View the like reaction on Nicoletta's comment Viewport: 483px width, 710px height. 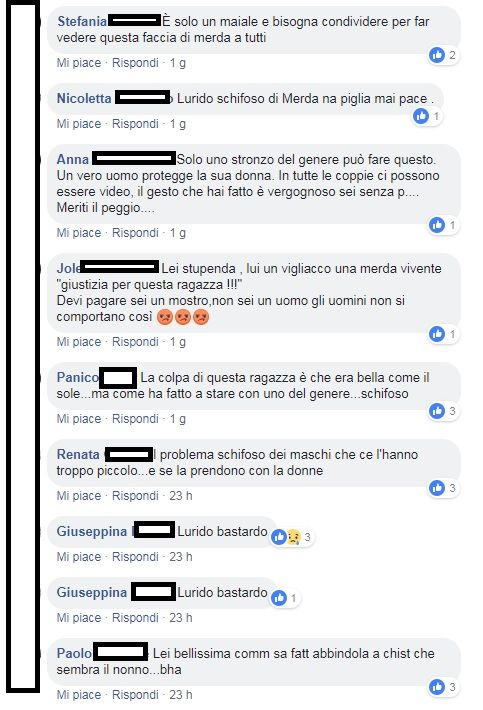(x=427, y=116)
